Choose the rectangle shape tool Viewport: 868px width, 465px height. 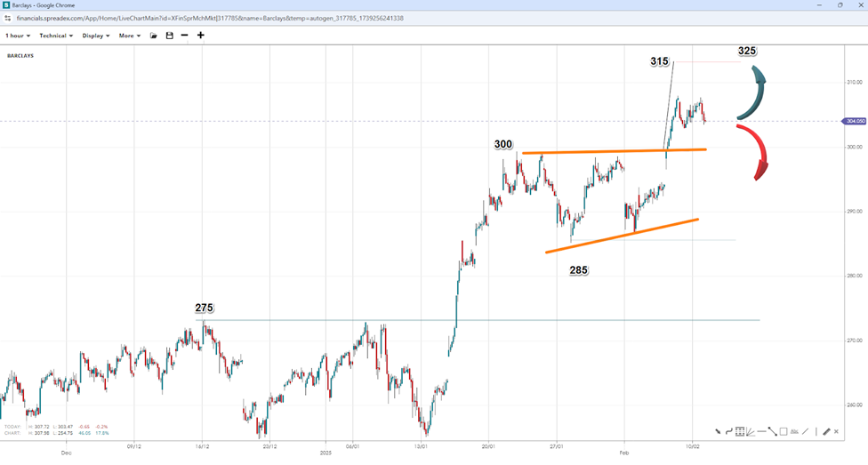click(783, 431)
